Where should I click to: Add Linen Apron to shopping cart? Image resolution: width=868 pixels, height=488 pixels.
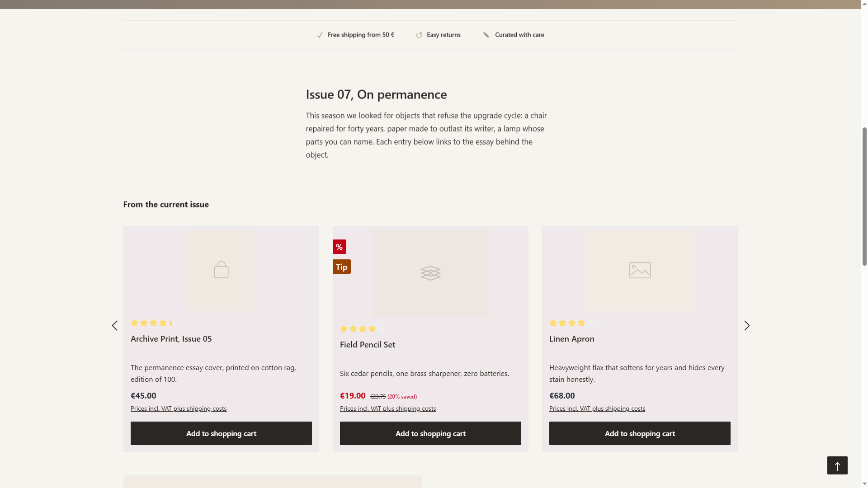point(640,433)
